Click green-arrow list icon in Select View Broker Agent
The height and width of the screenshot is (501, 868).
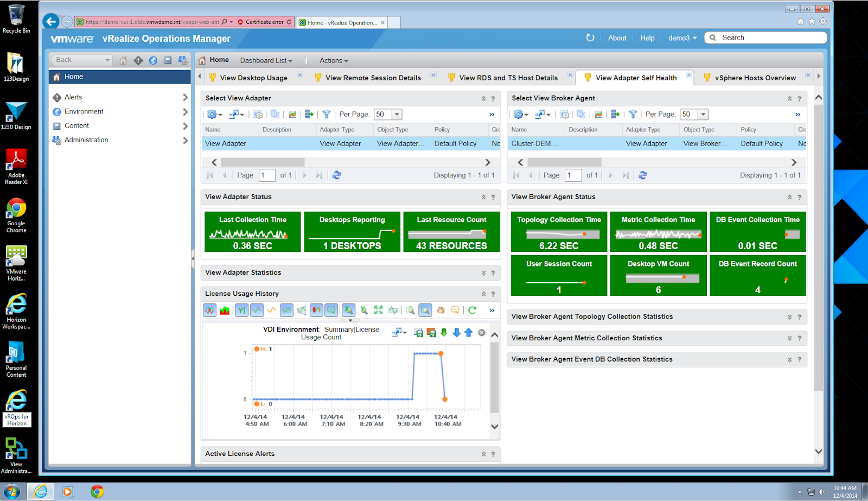click(x=615, y=114)
